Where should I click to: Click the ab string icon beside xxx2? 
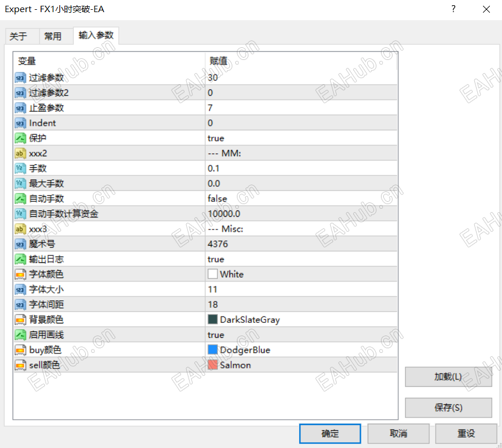click(x=19, y=153)
